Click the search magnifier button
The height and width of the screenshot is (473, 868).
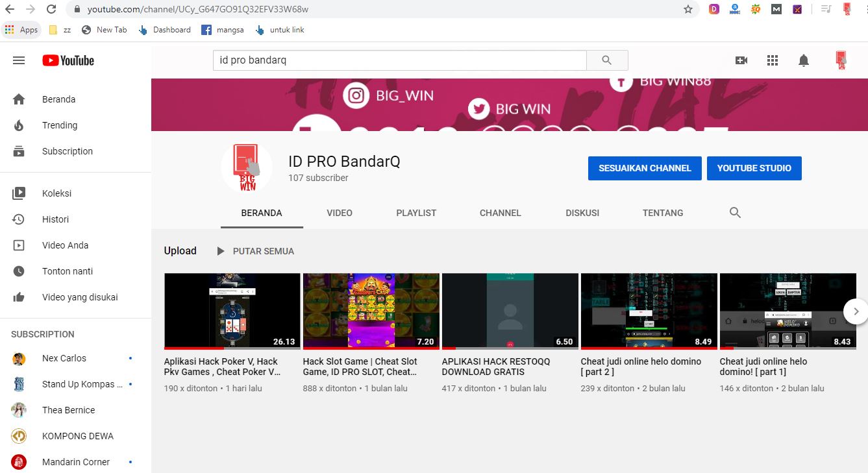click(x=607, y=60)
